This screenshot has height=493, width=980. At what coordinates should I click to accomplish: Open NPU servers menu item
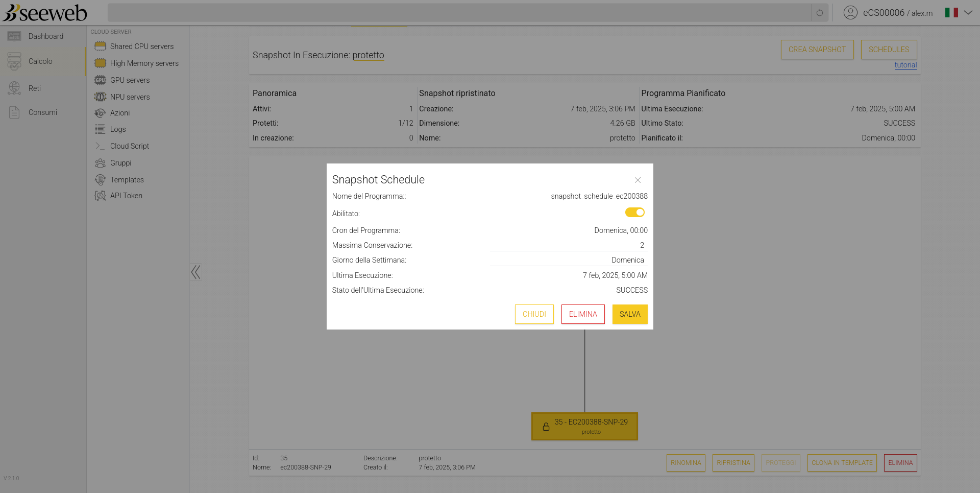pos(130,97)
